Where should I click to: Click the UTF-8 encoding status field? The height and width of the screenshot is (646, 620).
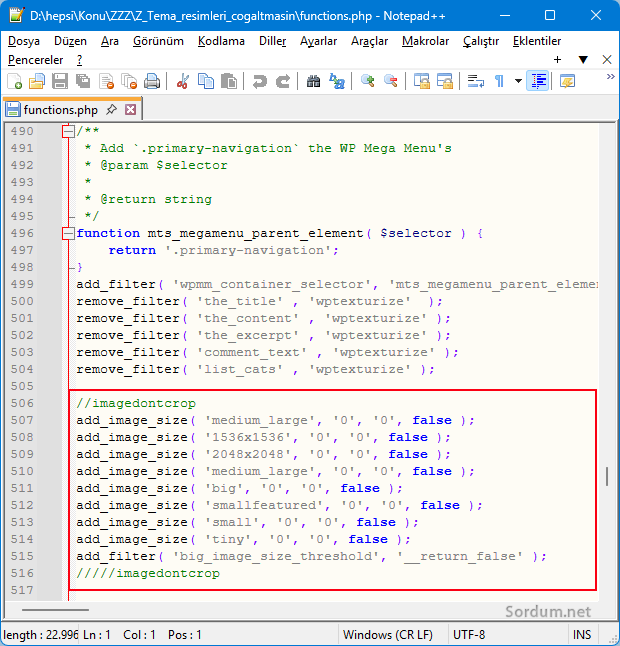click(469, 635)
